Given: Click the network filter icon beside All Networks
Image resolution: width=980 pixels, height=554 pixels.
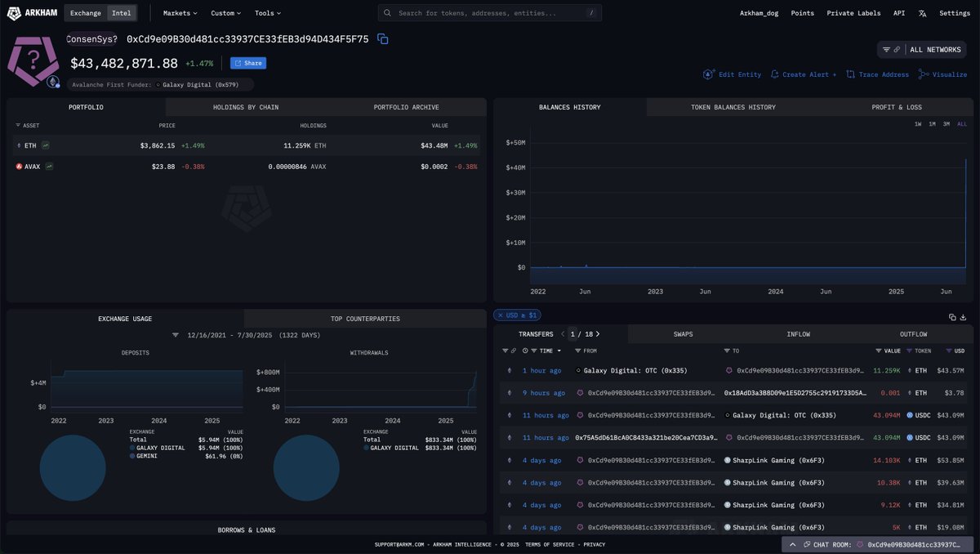Looking at the screenshot, I should [x=887, y=50].
